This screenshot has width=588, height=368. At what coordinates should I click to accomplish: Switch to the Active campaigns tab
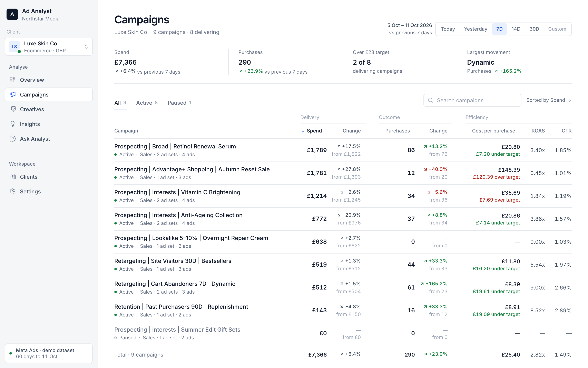147,103
